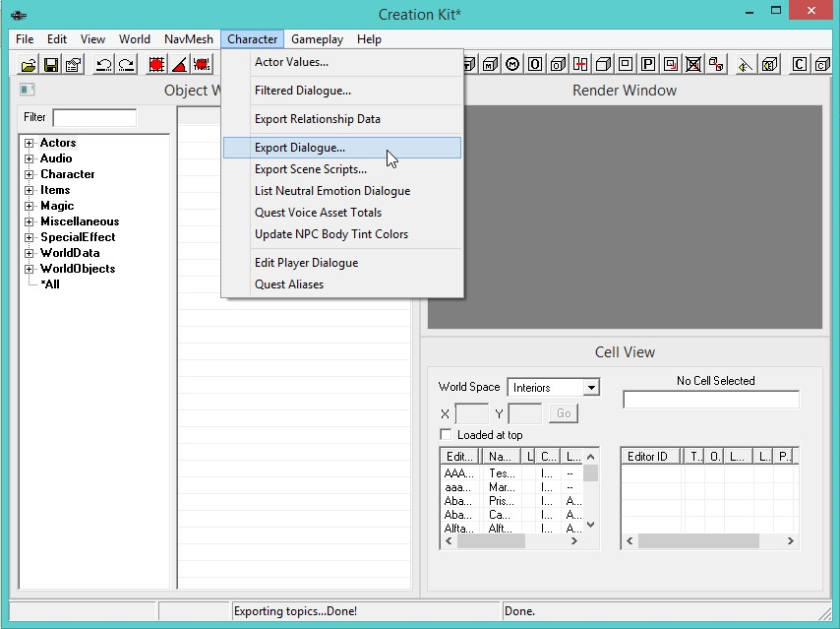This screenshot has height=629, width=840.
Task: Click the circled M toolbar icon
Action: click(x=512, y=65)
